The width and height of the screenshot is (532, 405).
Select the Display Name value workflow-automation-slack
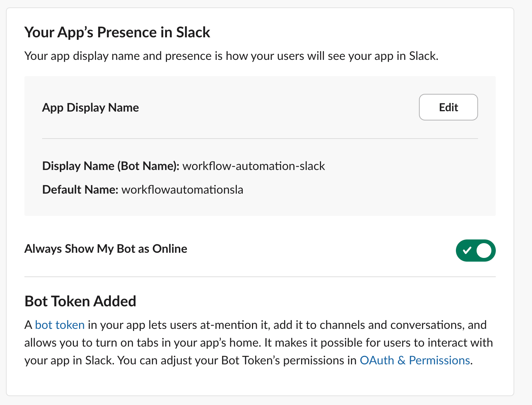click(x=254, y=166)
